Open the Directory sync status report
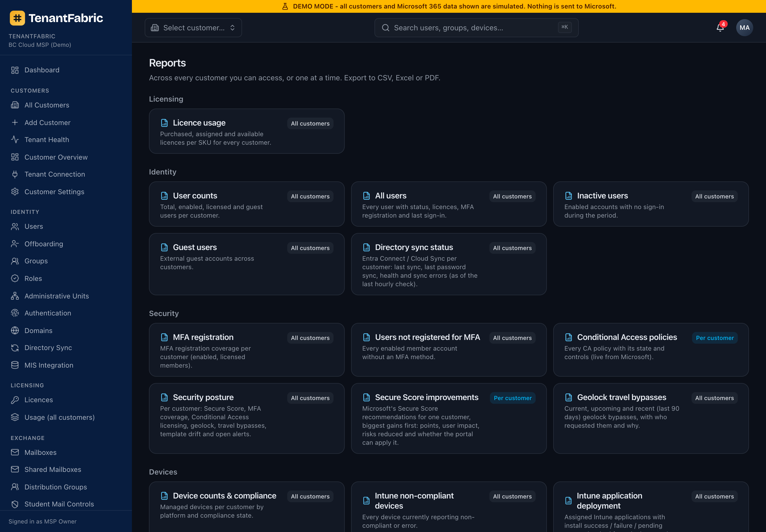The image size is (766, 532). click(x=449, y=264)
